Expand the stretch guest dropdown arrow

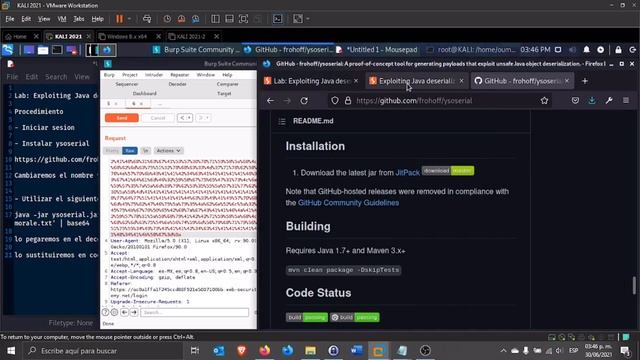pos(308,19)
